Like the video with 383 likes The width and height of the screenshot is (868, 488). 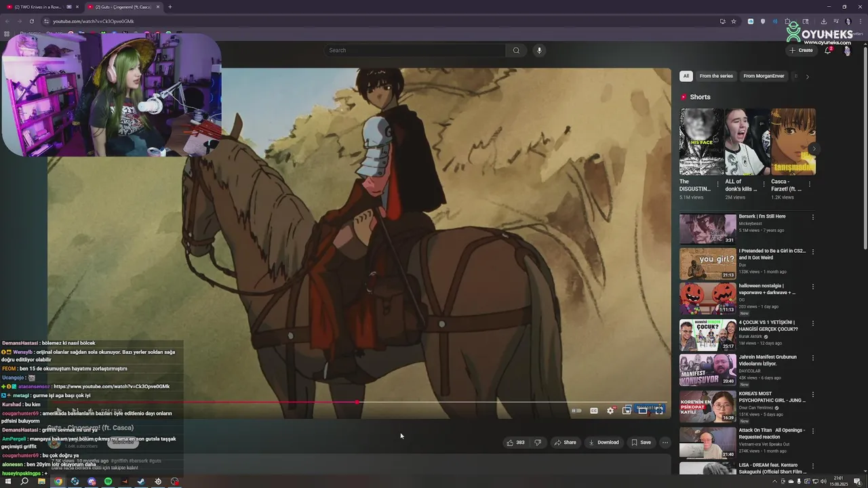pos(515,443)
